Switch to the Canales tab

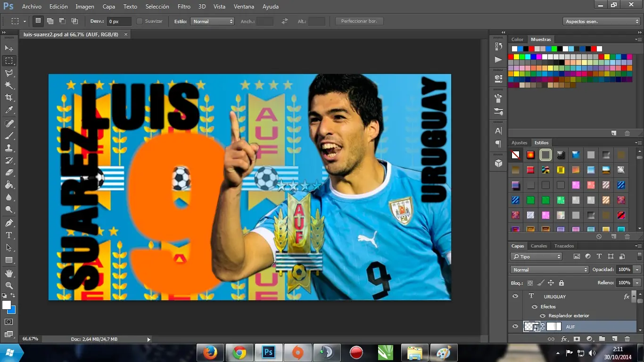[x=539, y=246]
